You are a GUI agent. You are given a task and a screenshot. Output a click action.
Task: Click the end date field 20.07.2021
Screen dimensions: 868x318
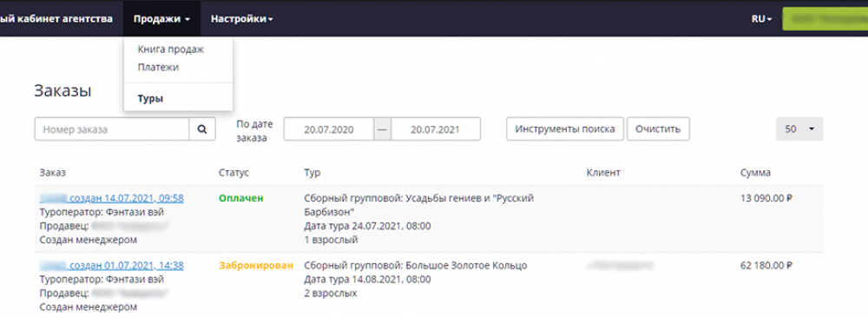point(436,129)
